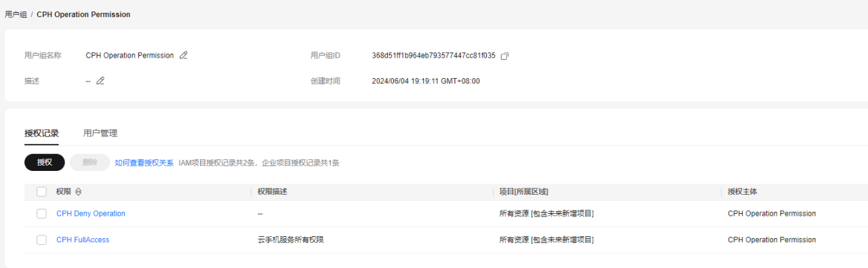The width and height of the screenshot is (868, 268).
Task: Edit the description pencil icon
Action: pyautogui.click(x=100, y=81)
